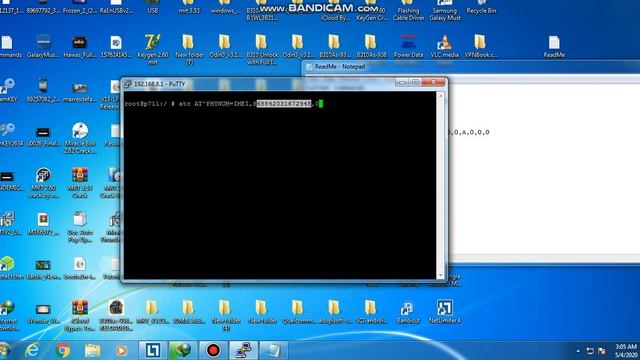Click the ReadMe - Notepad title bar

point(472,66)
